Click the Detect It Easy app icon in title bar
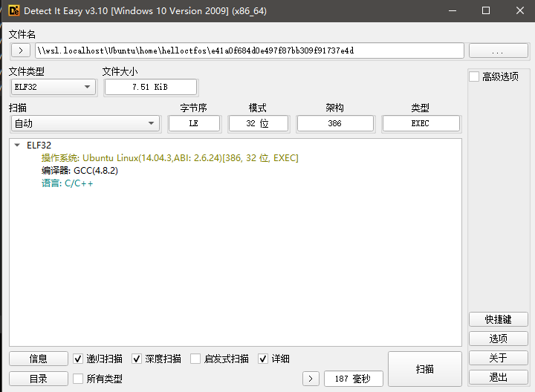The image size is (535, 392). click(x=14, y=10)
